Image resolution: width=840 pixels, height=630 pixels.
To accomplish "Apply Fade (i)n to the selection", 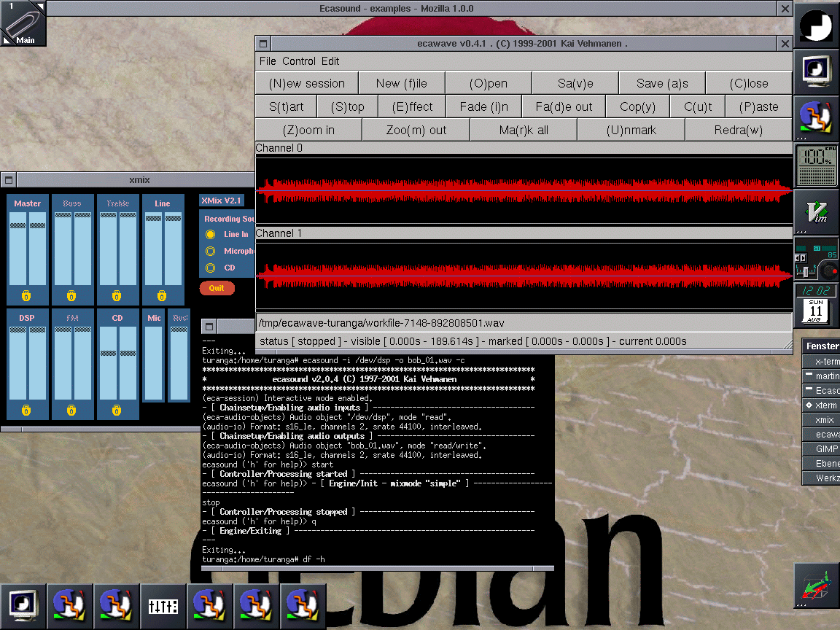I will pos(483,106).
